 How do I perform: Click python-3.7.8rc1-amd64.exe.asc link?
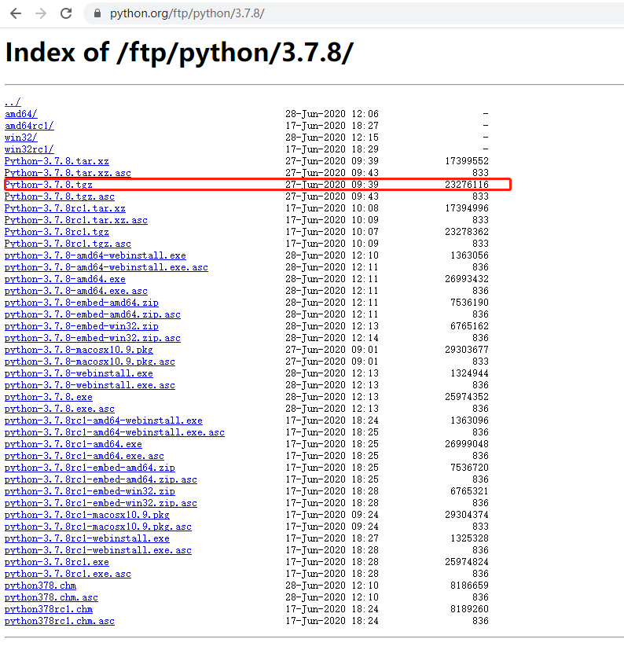(84, 456)
